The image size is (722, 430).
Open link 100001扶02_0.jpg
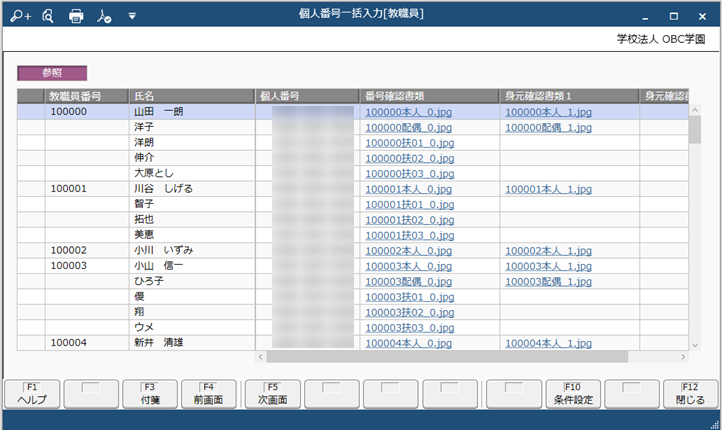pyautogui.click(x=410, y=220)
